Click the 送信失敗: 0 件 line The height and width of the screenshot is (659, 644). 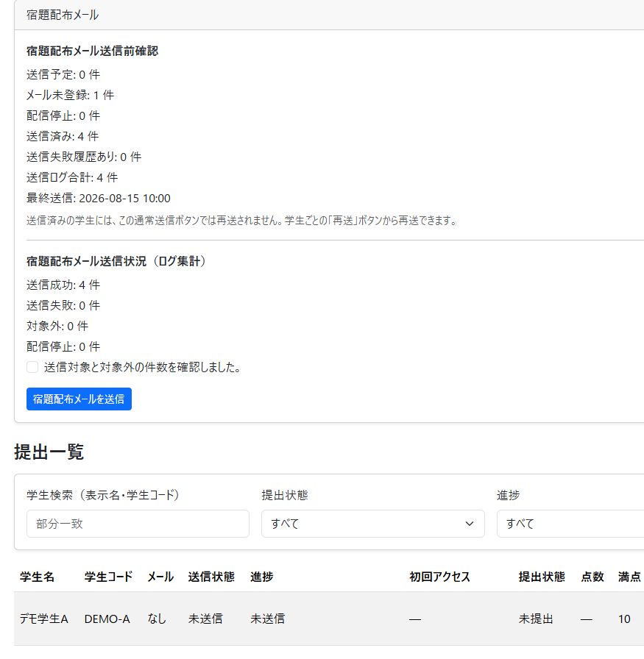[63, 305]
